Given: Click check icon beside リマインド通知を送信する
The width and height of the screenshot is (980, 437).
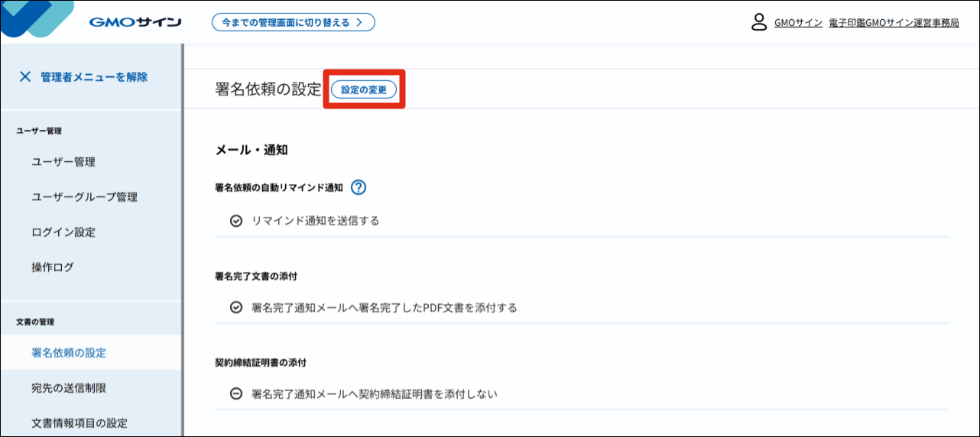Looking at the screenshot, I should pyautogui.click(x=236, y=221).
